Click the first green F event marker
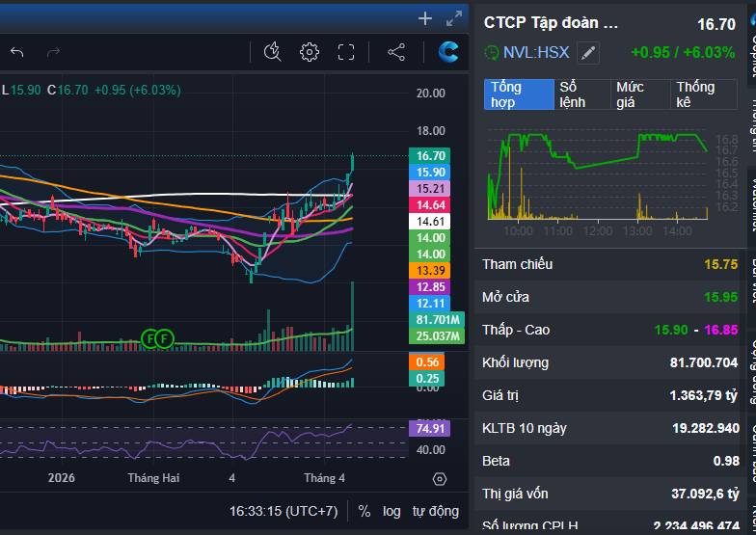The height and width of the screenshot is (535, 756). tap(150, 339)
